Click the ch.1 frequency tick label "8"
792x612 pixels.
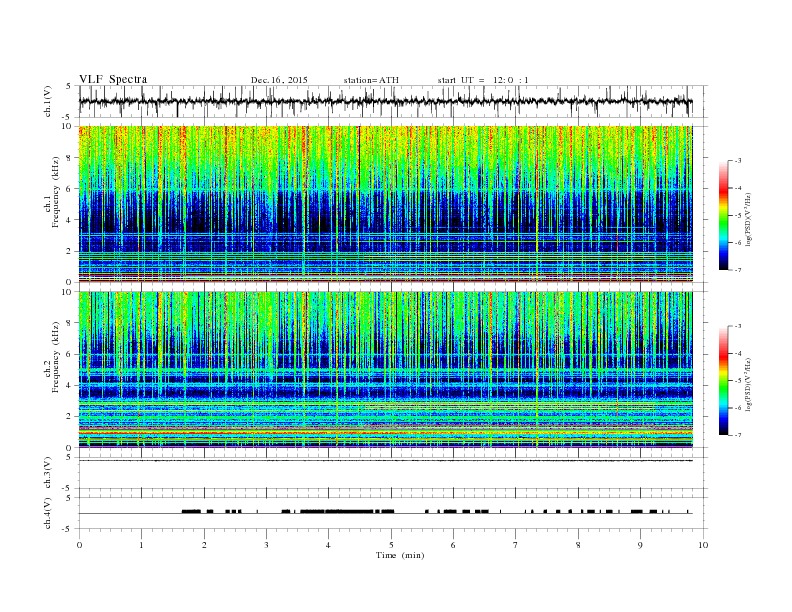pos(69,158)
